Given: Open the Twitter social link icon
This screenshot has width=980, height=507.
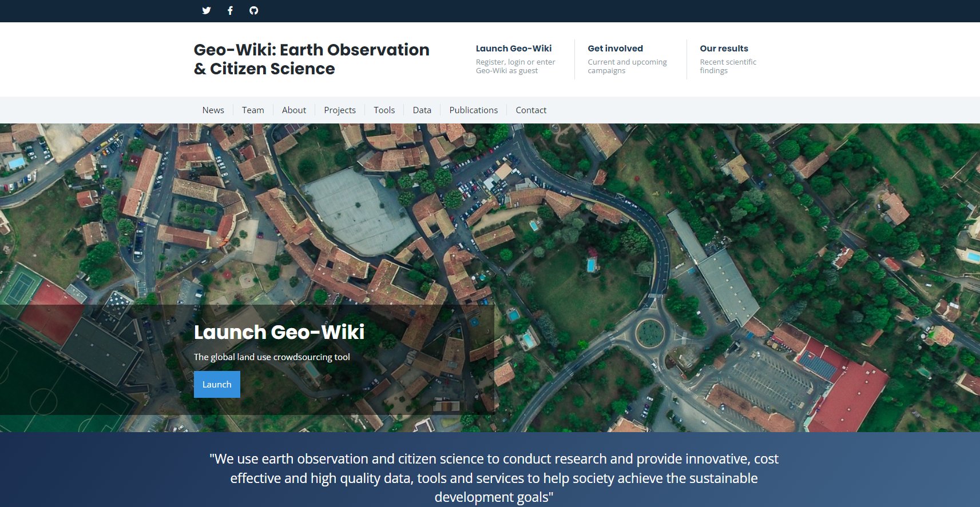Looking at the screenshot, I should (x=207, y=10).
